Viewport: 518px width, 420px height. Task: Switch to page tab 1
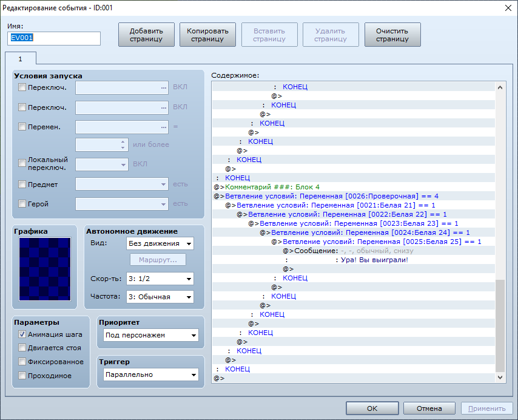point(21,59)
